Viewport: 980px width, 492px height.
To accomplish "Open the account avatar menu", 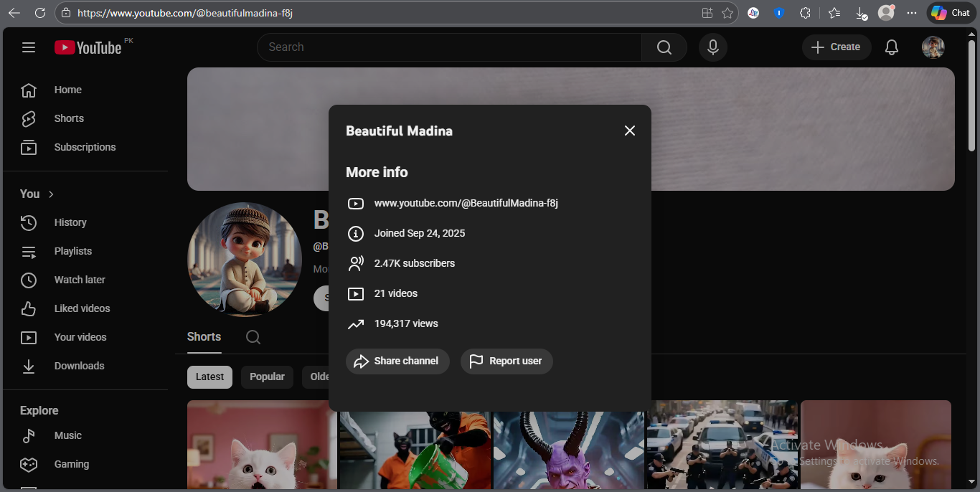I will (x=933, y=47).
